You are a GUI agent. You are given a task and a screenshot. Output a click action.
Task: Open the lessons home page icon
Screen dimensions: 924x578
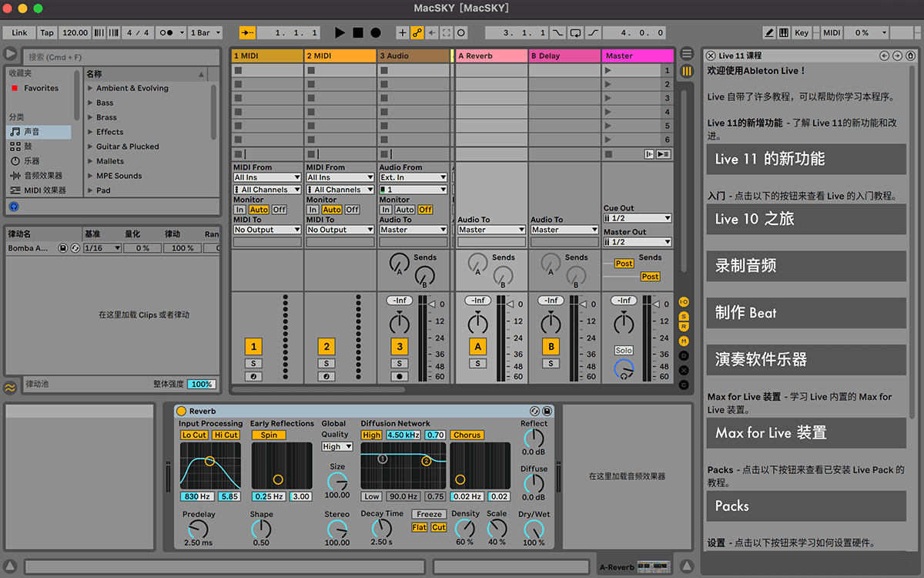coord(909,55)
